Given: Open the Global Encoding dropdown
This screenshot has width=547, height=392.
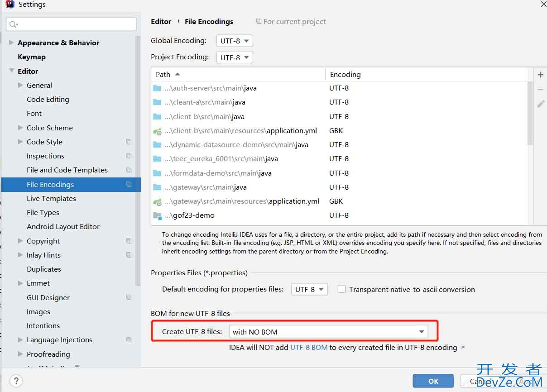Looking at the screenshot, I should [235, 41].
